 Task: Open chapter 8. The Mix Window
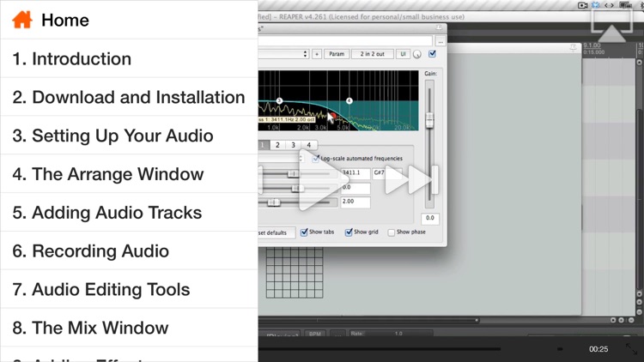[129, 328]
